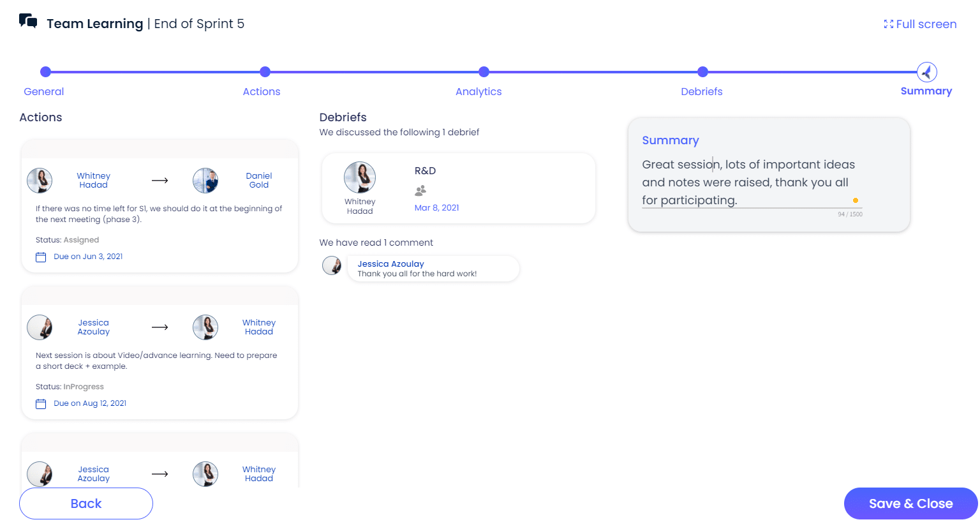Click Daniel Gold avatar in first action card

pyautogui.click(x=205, y=181)
